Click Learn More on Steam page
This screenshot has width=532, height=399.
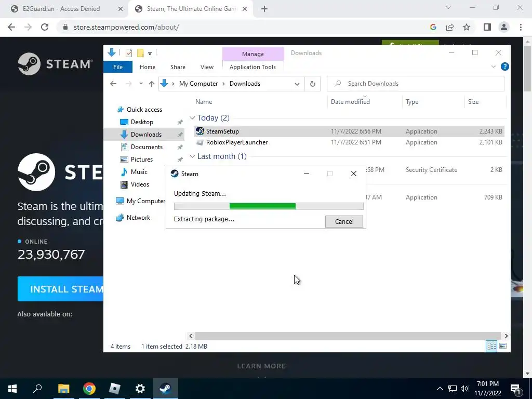(x=261, y=366)
